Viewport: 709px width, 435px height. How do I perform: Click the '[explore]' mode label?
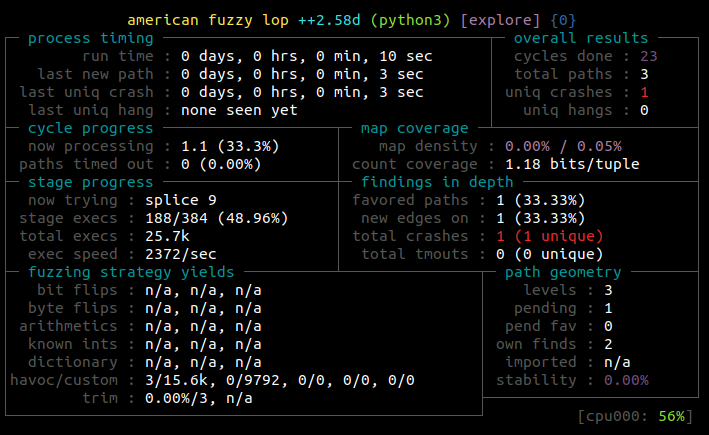point(500,20)
